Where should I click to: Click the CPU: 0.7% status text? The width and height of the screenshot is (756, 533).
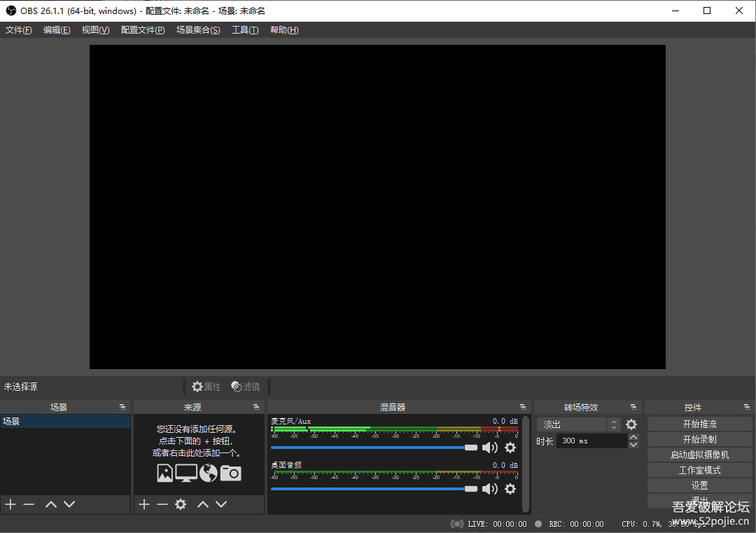[x=642, y=524]
